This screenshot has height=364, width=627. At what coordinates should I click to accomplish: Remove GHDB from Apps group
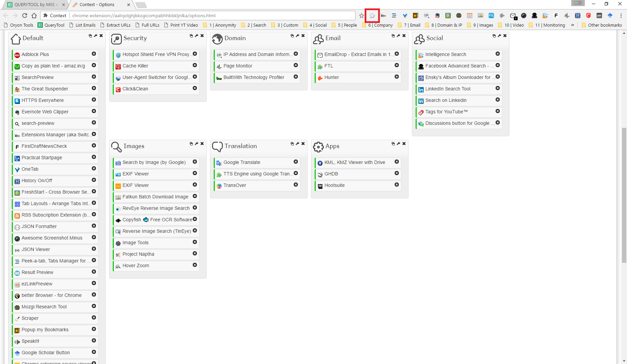(397, 173)
